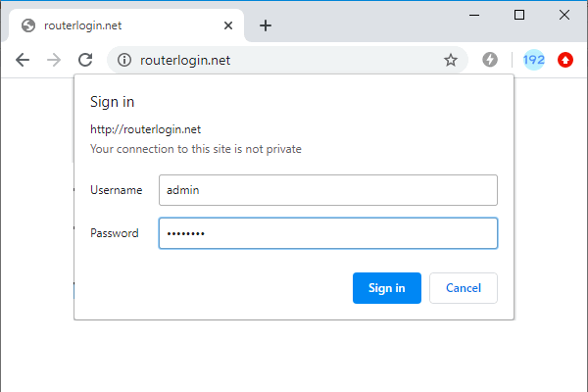
Task: Bookmark this page with the star icon
Action: [451, 60]
